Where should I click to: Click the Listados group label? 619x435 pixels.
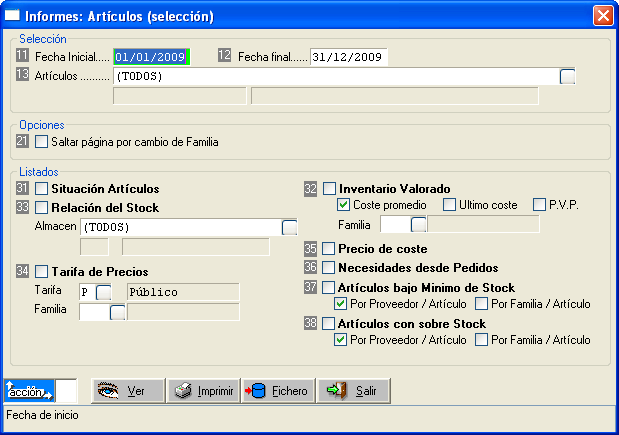click(x=39, y=172)
